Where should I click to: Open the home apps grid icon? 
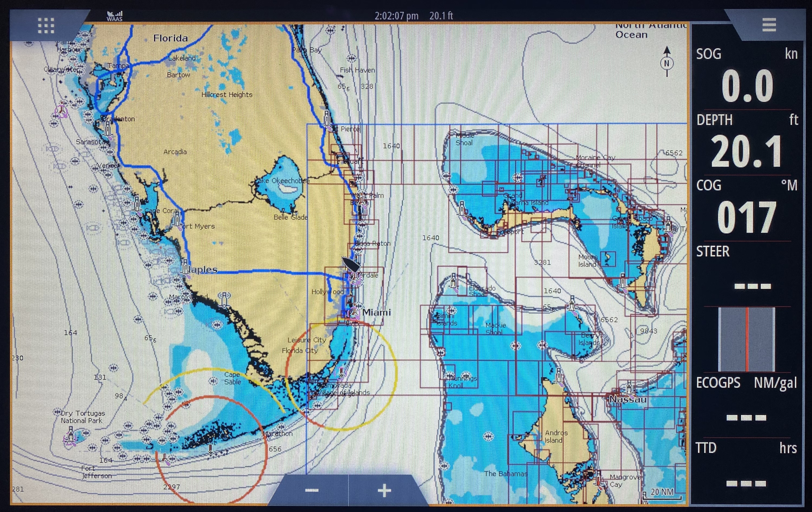(x=46, y=26)
